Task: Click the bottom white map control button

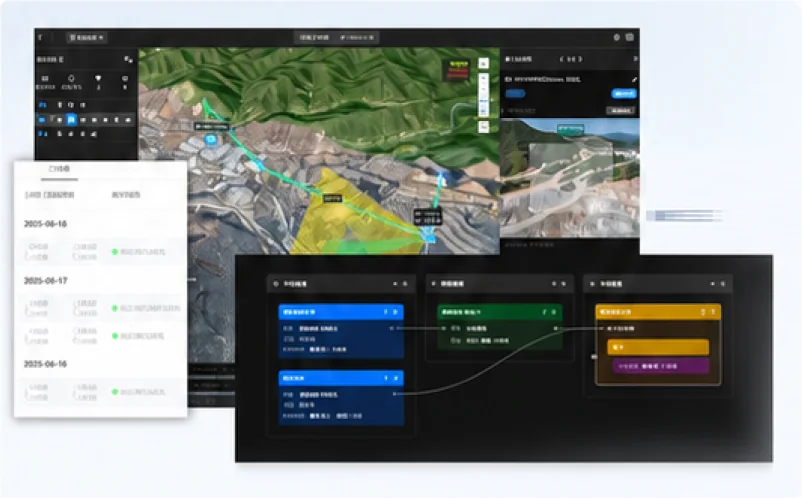Action: (x=483, y=126)
